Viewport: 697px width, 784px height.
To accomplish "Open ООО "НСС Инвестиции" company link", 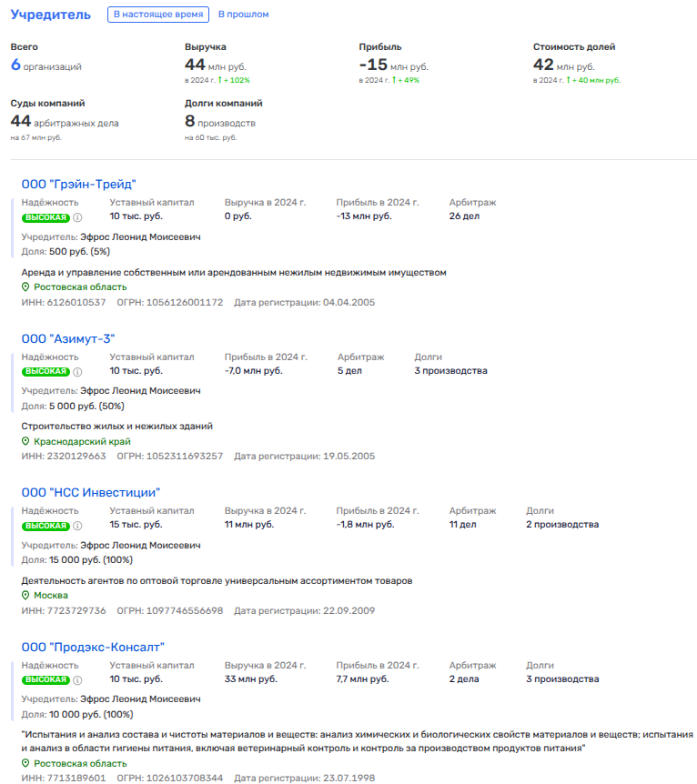I will click(x=91, y=493).
